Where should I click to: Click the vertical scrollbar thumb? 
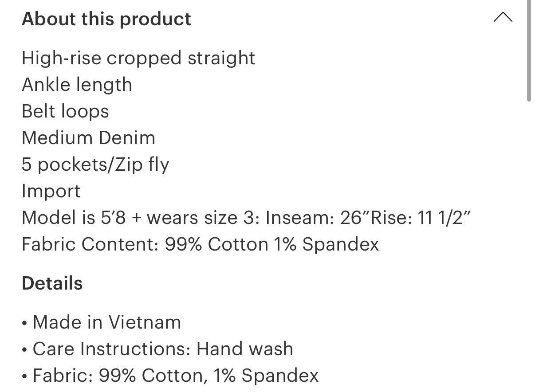528,51
